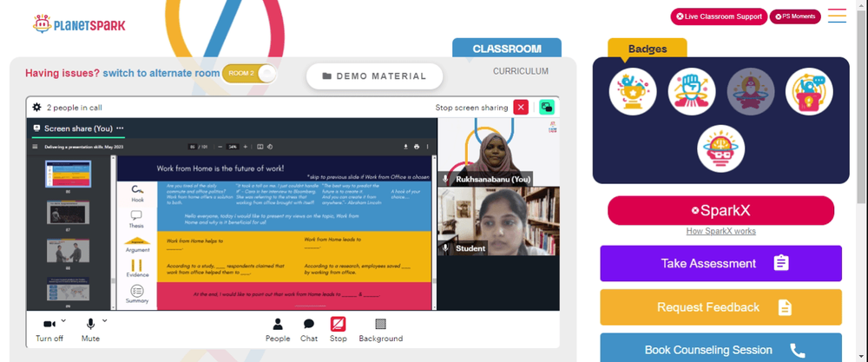This screenshot has width=868, height=362.
Task: Click the SparkX button
Action: pyautogui.click(x=720, y=210)
